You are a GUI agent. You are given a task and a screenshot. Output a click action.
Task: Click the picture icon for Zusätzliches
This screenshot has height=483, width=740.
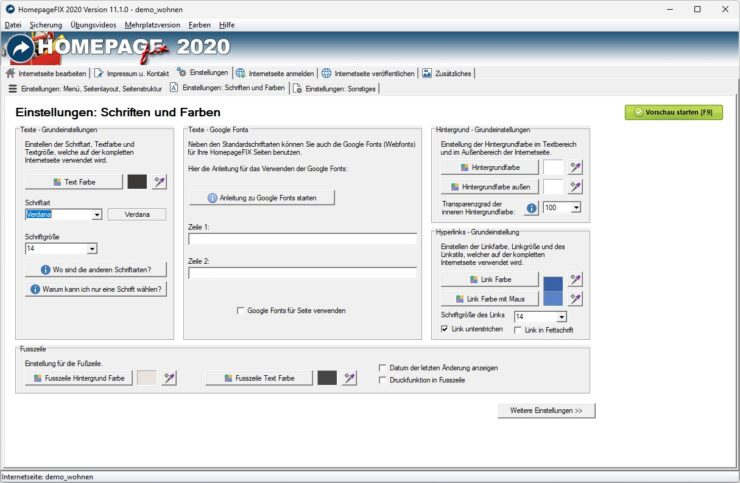tap(427, 73)
